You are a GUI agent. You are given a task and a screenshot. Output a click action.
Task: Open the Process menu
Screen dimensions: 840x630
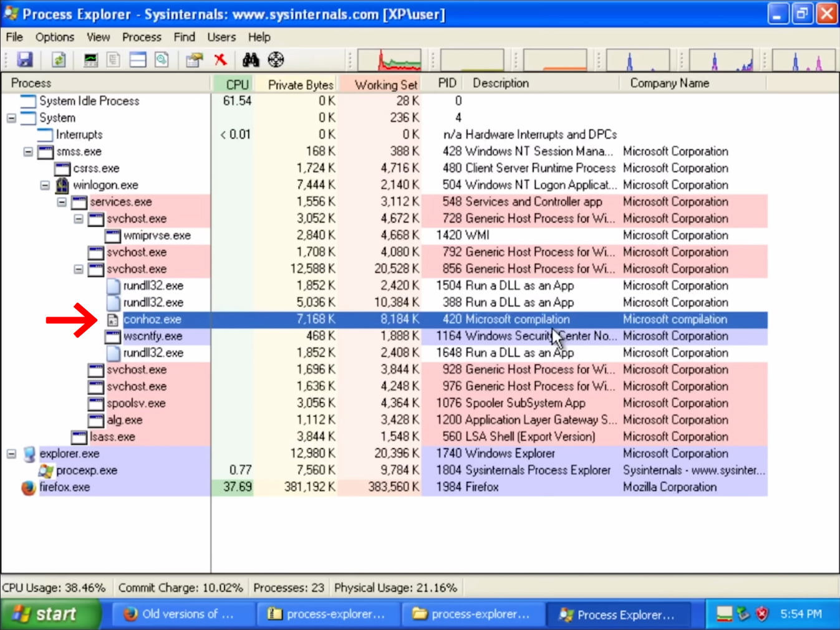[142, 37]
